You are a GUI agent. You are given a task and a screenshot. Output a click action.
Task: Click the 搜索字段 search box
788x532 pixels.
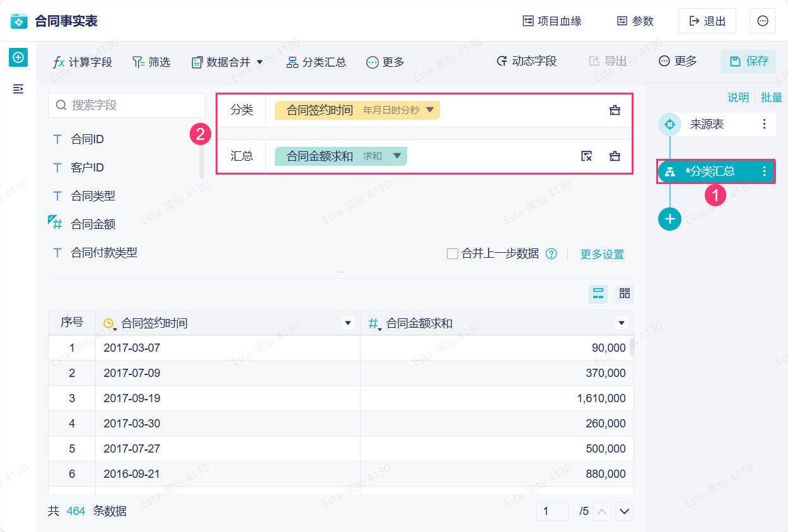coord(127,105)
